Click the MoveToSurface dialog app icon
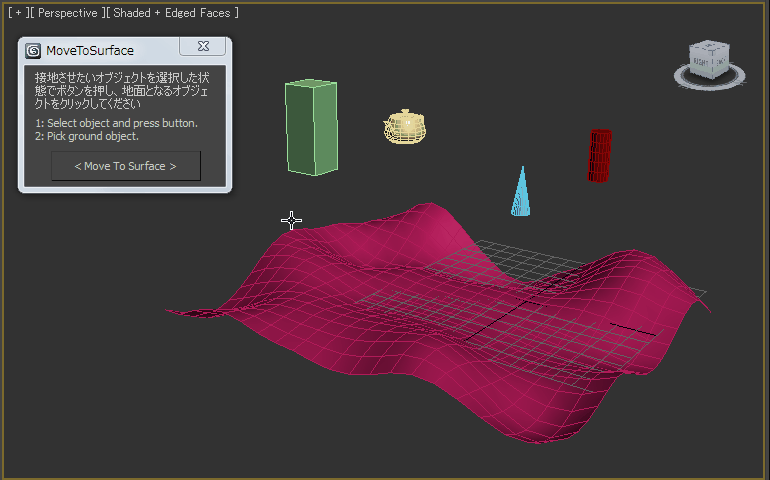This screenshot has width=770, height=480. click(x=33, y=51)
